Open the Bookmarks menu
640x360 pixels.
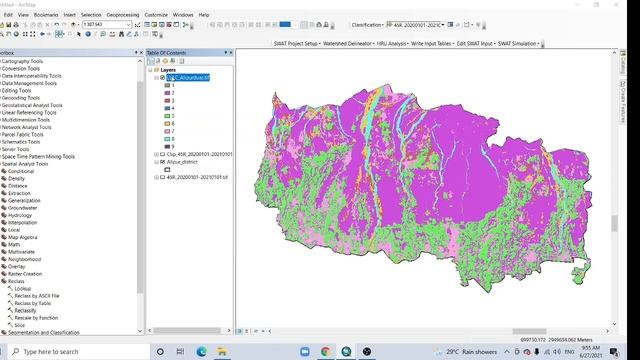pos(46,15)
